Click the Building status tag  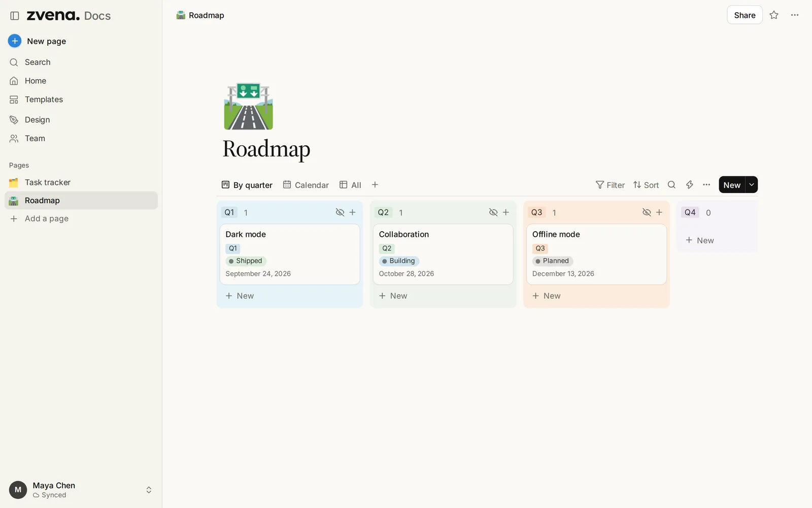coord(399,261)
